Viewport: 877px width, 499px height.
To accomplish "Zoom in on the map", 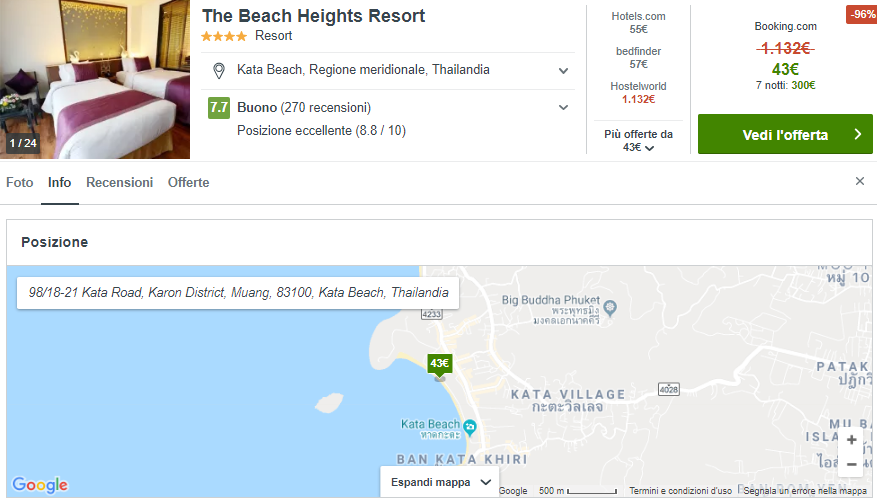I will click(x=851, y=439).
